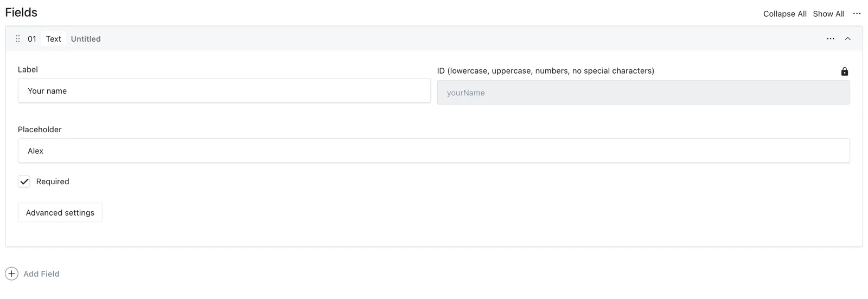
Task: Click the Placeholder label text
Action: [40, 129]
